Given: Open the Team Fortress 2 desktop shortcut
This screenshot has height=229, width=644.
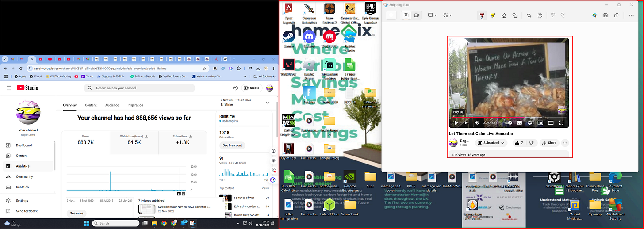Looking at the screenshot, I should [x=330, y=13].
